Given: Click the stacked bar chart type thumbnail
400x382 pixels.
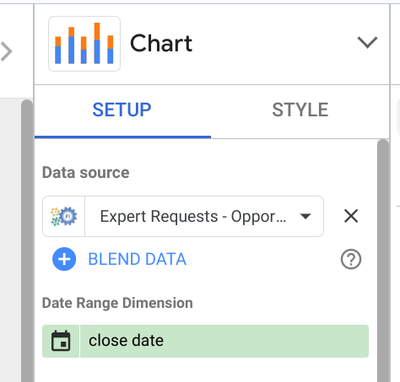Looking at the screenshot, I should 84,44.
